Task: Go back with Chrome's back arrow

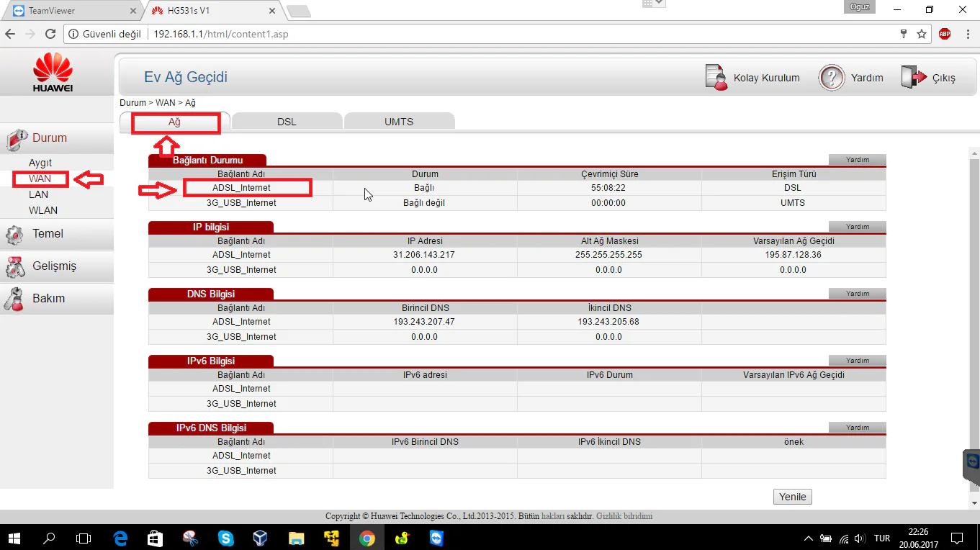Action: (x=10, y=34)
